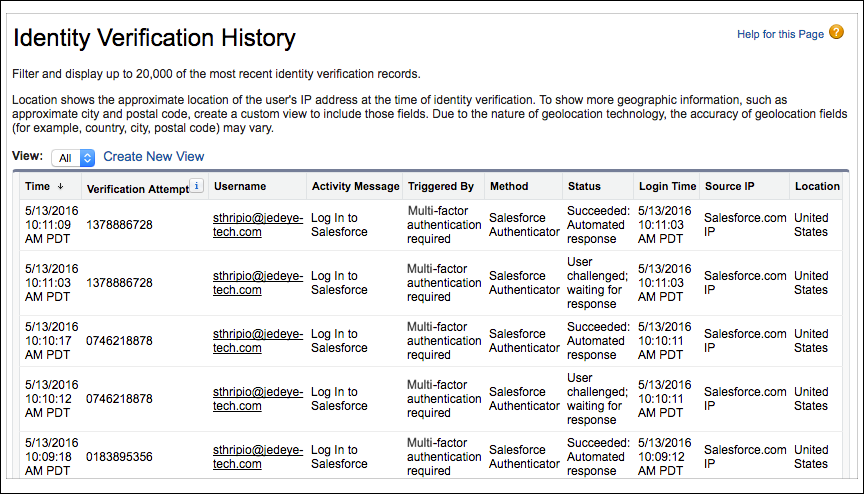
Task: Click login time 10:10:11 in the 10:10:17 row
Action: coord(665,341)
